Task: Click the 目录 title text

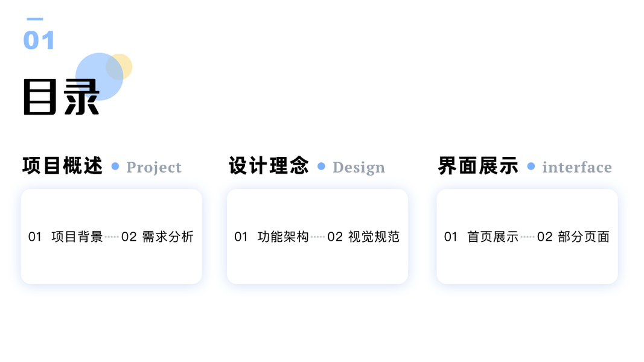Action: click(x=62, y=97)
